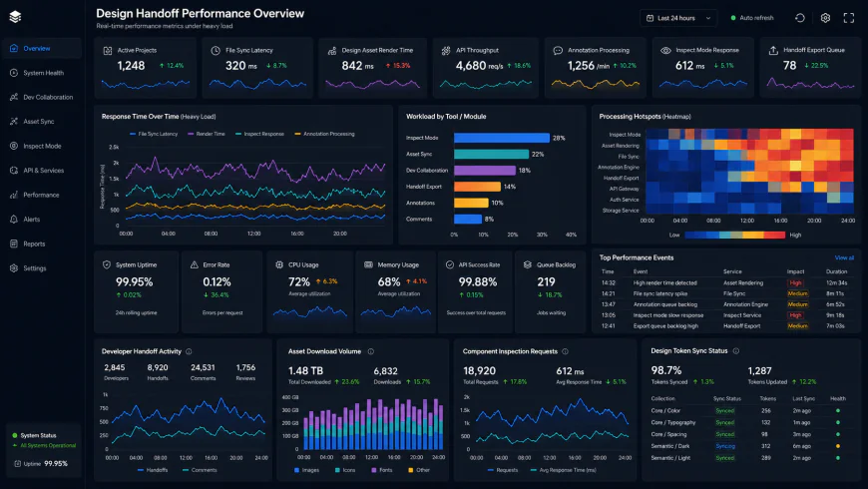868x489 pixels.
Task: Click High badge for Inspect mode slow response
Action: pyautogui.click(x=795, y=315)
